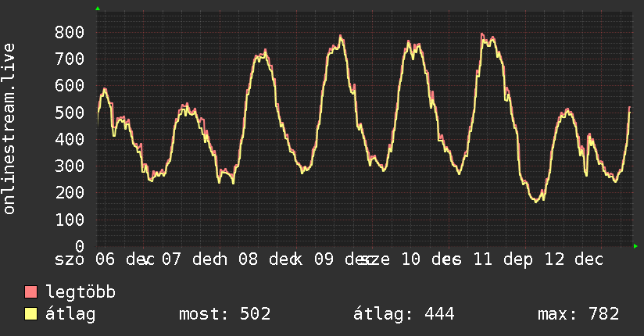Click the 400 y-axis label
The image size is (644, 336).
click(x=70, y=139)
